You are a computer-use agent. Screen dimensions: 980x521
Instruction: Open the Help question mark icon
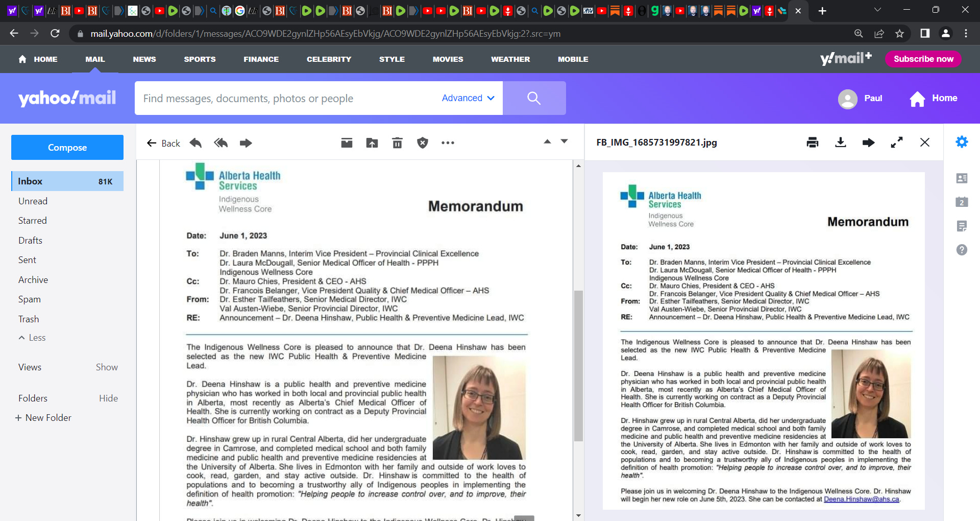tap(962, 250)
